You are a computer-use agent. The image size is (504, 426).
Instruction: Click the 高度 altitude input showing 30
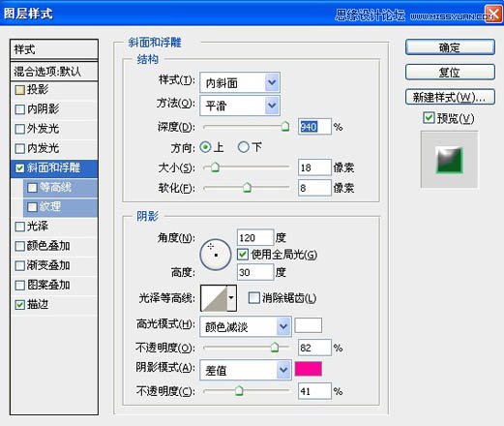tap(255, 272)
